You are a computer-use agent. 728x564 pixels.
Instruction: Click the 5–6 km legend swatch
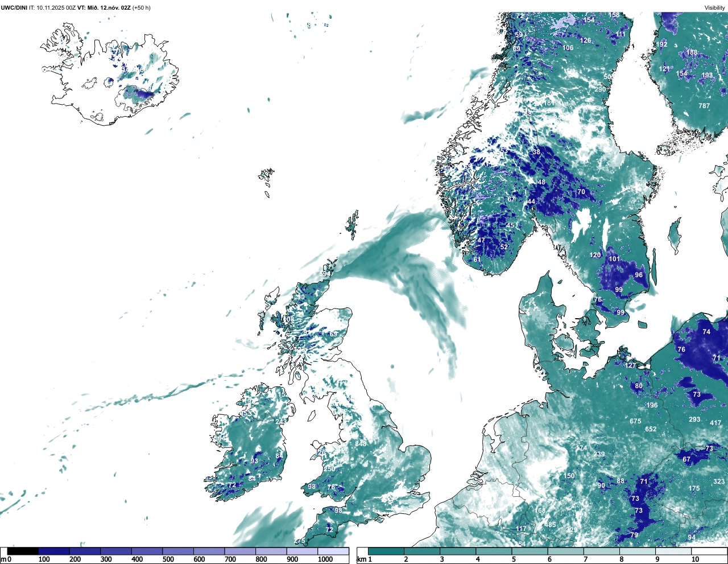(x=530, y=551)
